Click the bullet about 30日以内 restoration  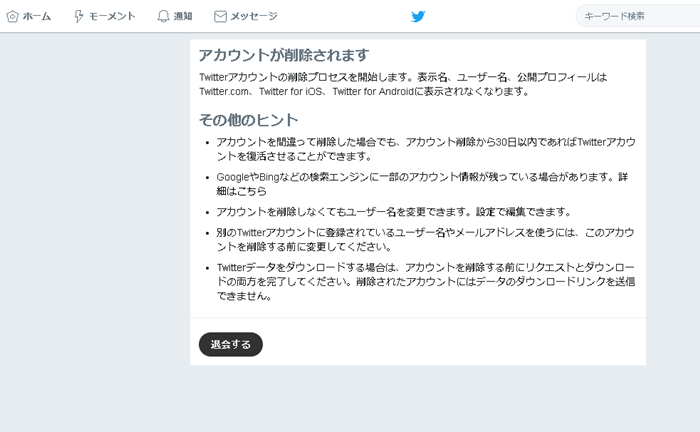pos(426,149)
